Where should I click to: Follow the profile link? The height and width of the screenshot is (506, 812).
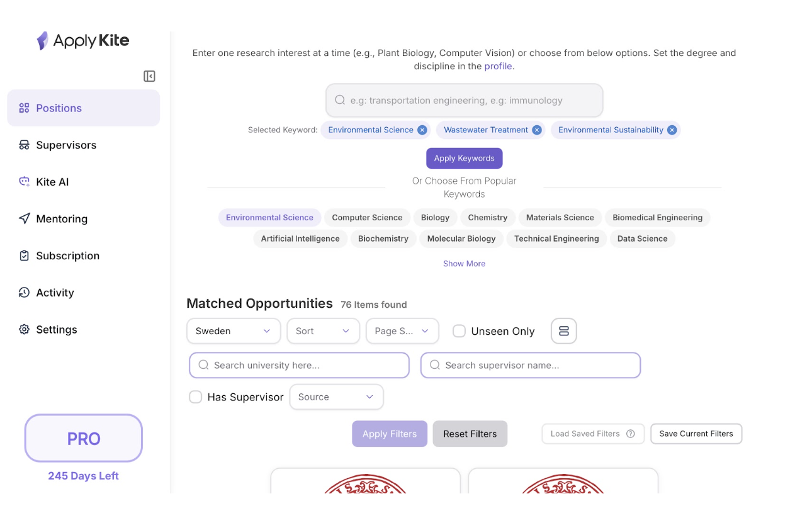(x=498, y=66)
